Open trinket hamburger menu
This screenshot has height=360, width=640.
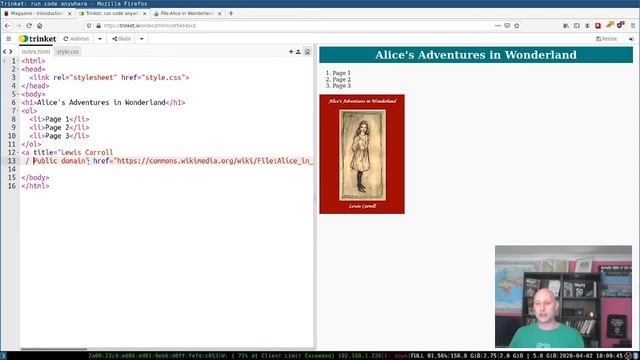point(9,39)
